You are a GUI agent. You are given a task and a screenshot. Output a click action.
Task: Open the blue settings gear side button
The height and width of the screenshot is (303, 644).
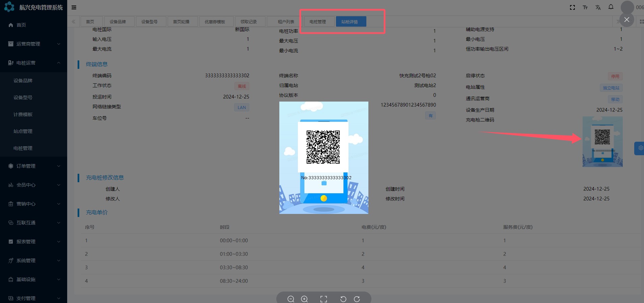tap(640, 148)
